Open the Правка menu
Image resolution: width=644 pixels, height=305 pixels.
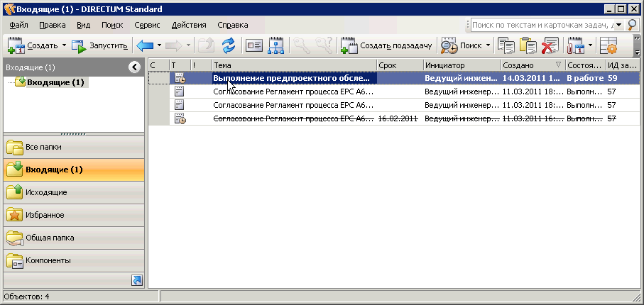(53, 25)
